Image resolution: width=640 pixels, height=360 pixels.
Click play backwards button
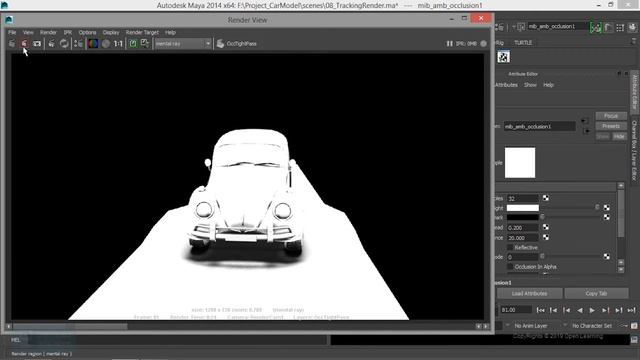click(580, 310)
